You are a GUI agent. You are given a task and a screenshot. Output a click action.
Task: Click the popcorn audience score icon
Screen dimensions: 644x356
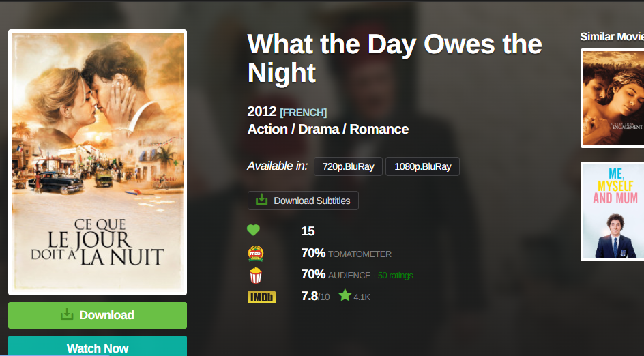click(256, 275)
